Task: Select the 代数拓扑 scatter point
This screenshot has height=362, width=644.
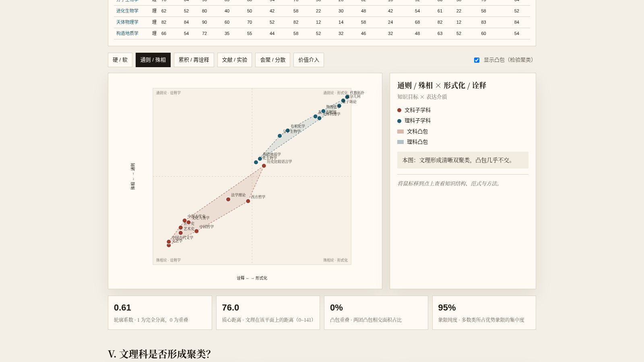Action: (347, 97)
